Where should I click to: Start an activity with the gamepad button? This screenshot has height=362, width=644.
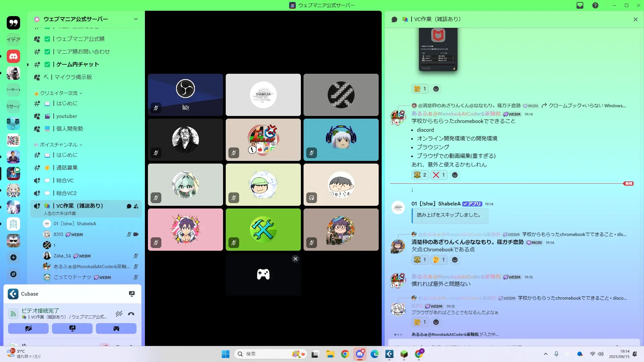116,328
